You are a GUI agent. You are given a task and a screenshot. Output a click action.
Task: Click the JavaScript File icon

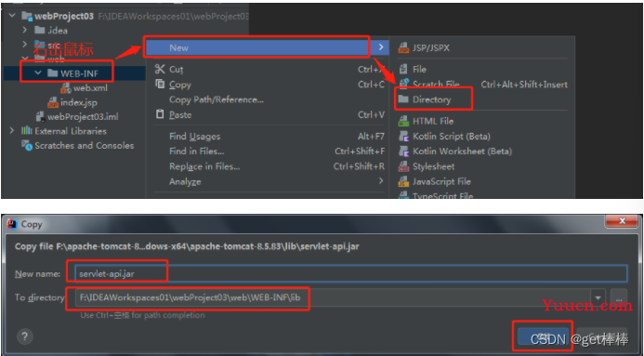tap(403, 181)
